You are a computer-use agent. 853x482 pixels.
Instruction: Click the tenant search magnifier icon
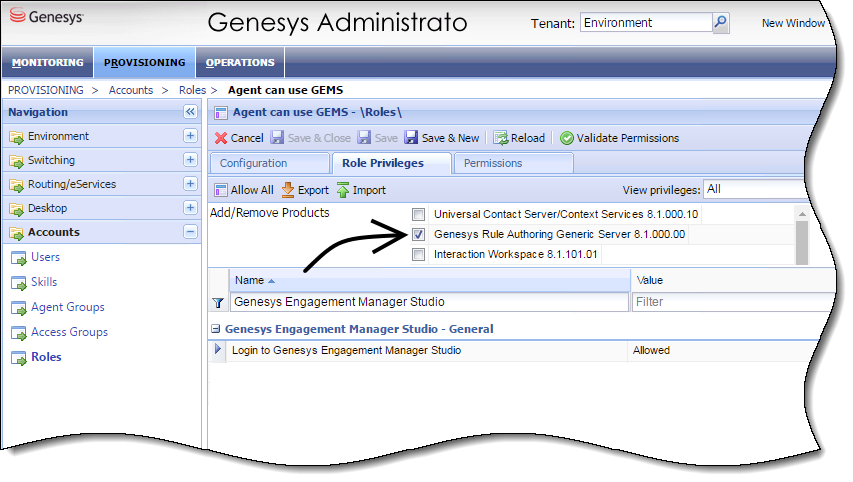click(x=720, y=23)
